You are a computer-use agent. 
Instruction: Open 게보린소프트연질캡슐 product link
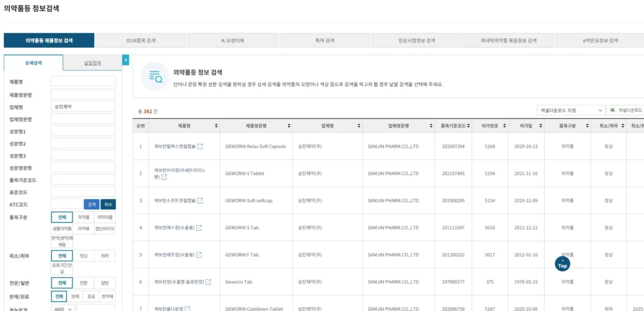click(x=175, y=200)
